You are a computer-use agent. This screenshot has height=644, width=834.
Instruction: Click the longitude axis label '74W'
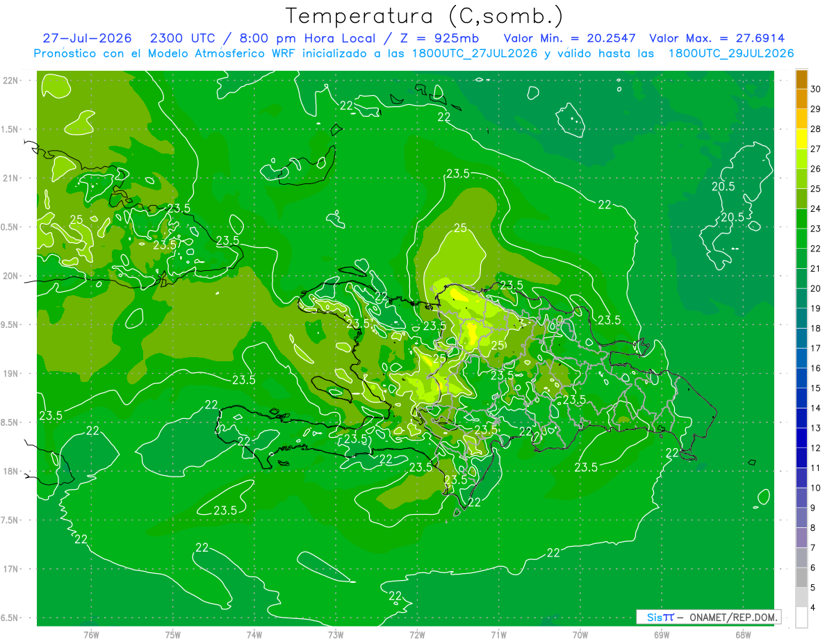click(x=254, y=635)
